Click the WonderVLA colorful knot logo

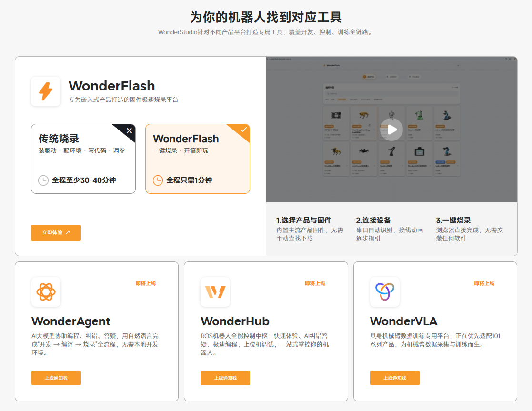385,292
